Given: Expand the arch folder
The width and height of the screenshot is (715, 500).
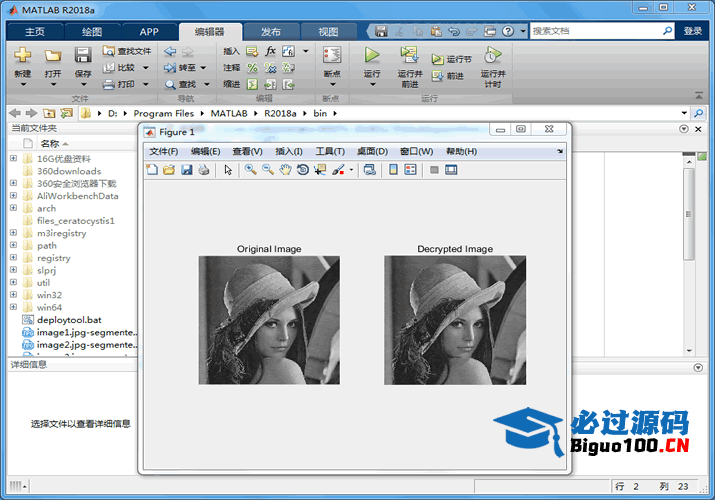Looking at the screenshot, I should point(13,208).
